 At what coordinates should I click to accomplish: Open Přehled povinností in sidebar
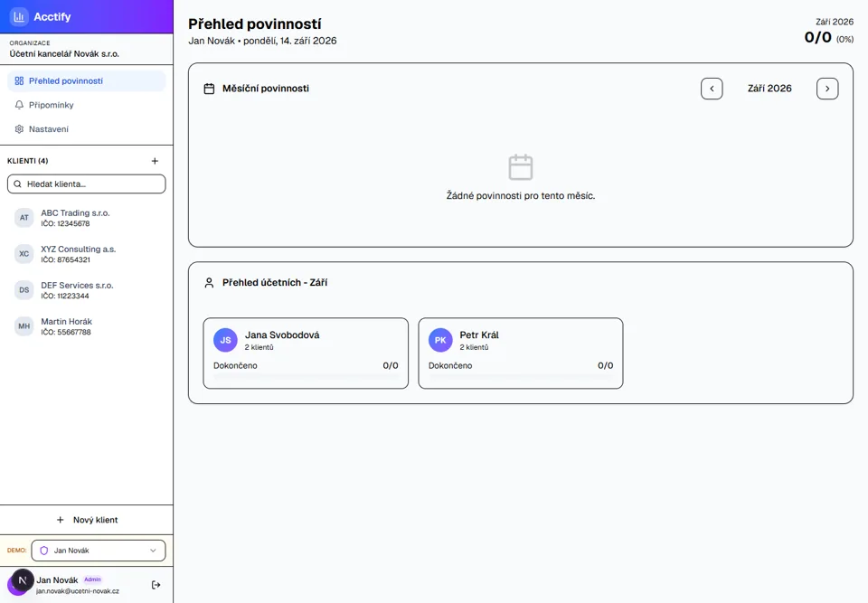(87, 80)
